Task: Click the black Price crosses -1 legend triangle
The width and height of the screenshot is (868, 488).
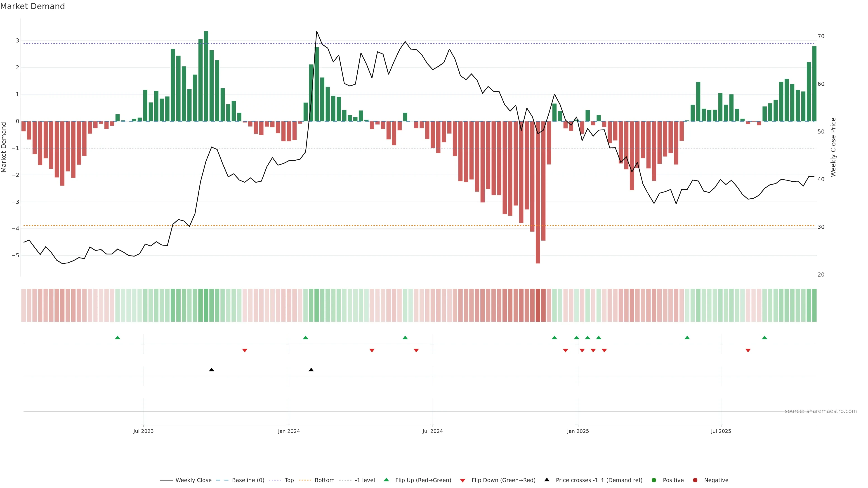Action: (x=547, y=480)
